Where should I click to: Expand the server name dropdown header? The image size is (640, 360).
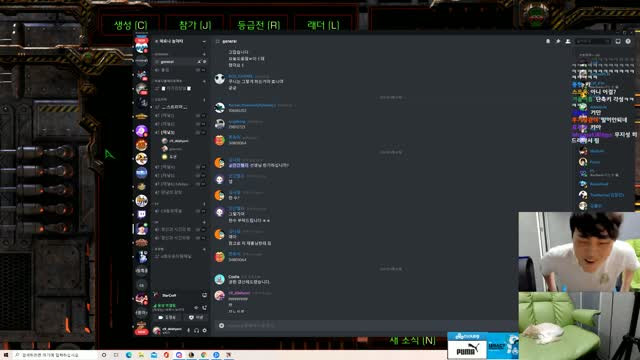(x=180, y=41)
